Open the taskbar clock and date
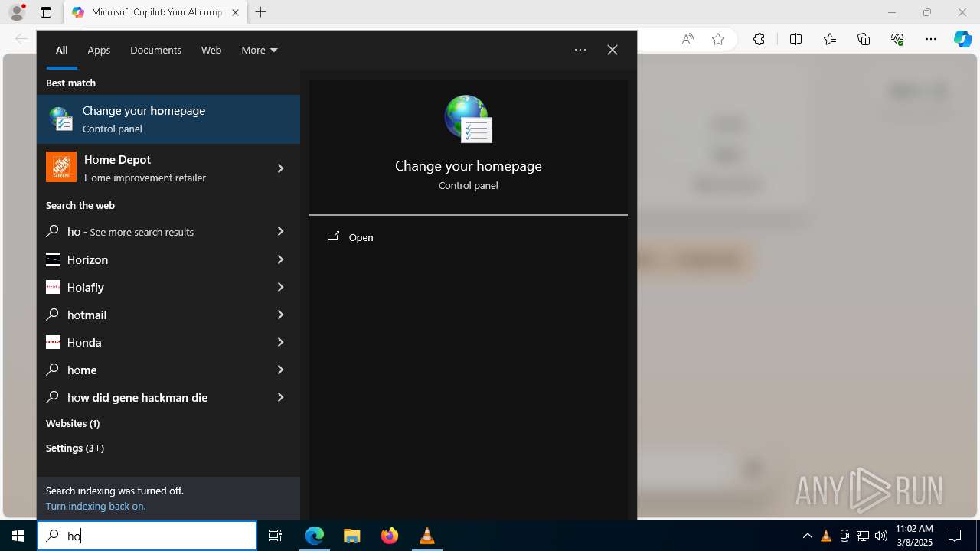Viewport: 980px width, 551px height. pos(914,536)
